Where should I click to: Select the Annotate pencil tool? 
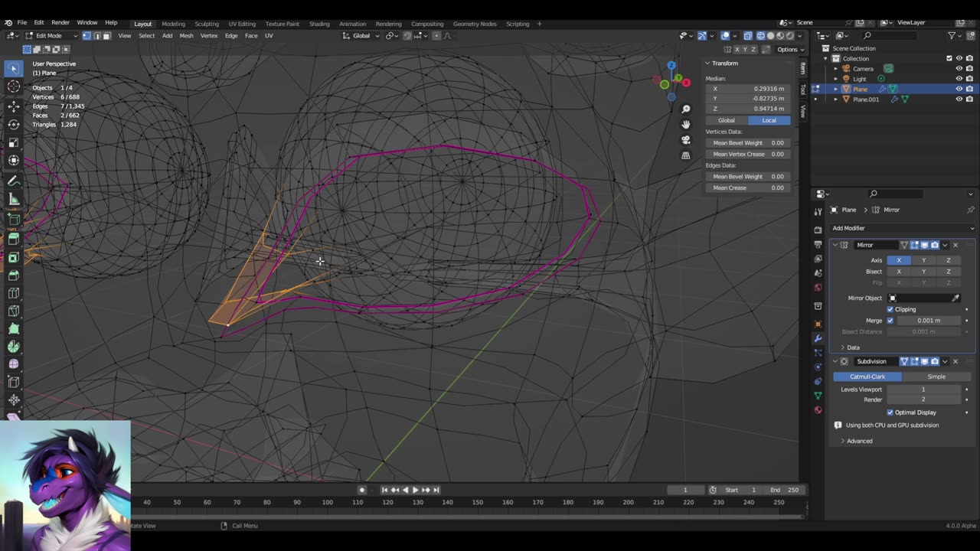(x=14, y=181)
